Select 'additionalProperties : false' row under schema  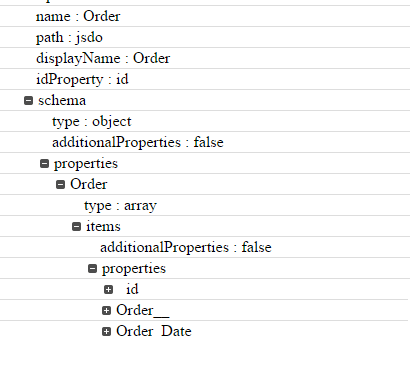coord(205,142)
